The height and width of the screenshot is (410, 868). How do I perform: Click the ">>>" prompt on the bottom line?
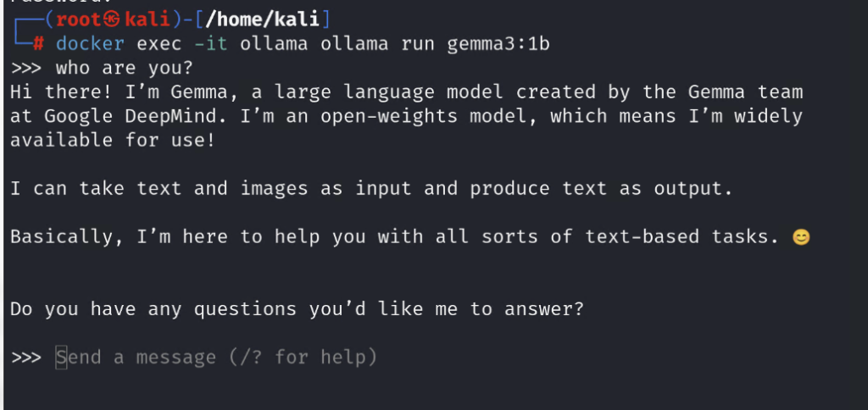pyautogui.click(x=27, y=357)
